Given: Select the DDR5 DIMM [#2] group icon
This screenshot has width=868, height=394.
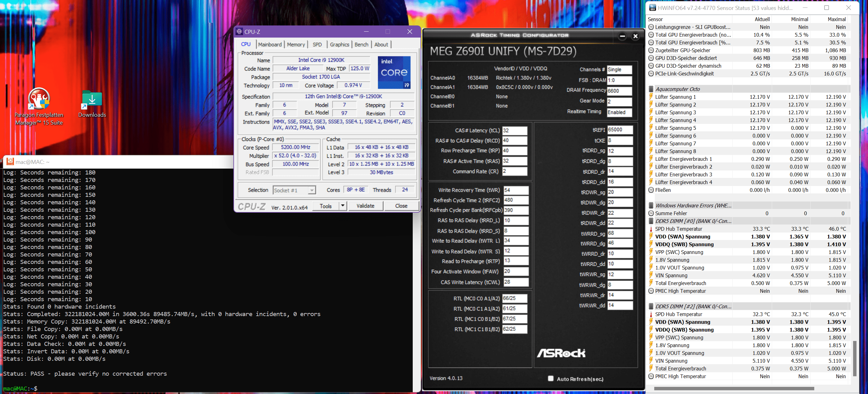Looking at the screenshot, I should [x=651, y=306].
